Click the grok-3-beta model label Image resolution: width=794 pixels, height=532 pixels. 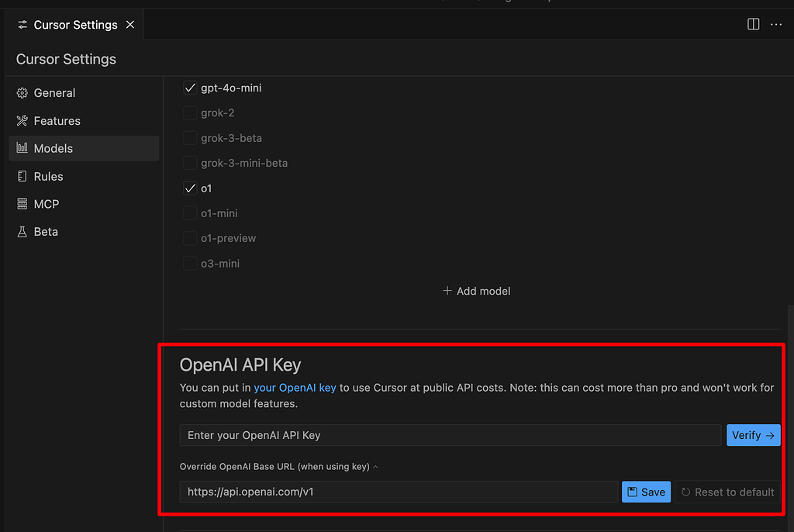pos(231,138)
